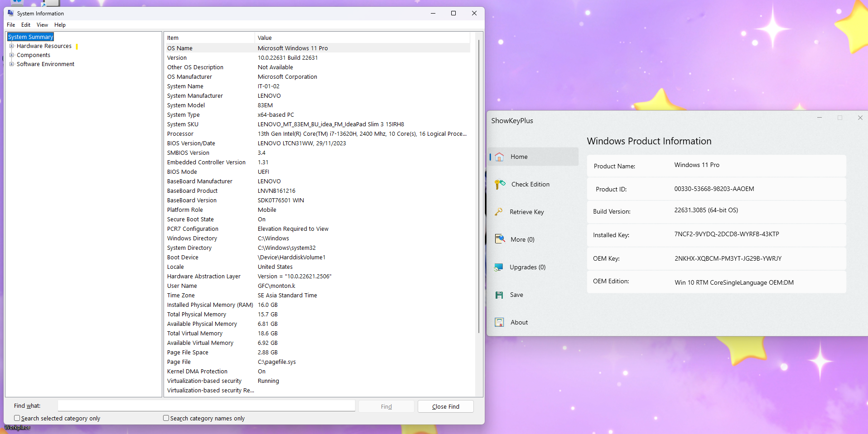
Task: Open the Help menu
Action: point(60,25)
